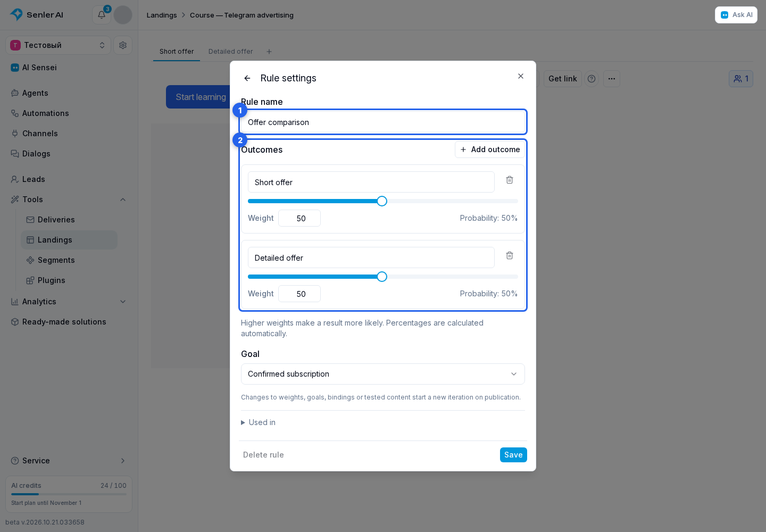Viewport: 766px width, 532px height.
Task: Click the Short offer weight slider handle
Action: [382, 201]
